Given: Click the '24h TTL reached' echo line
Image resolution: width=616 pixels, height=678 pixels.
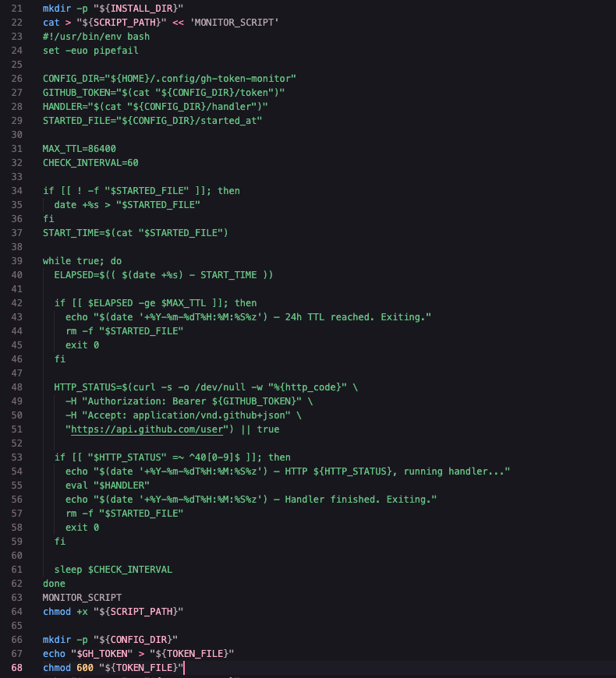Looking at the screenshot, I should [x=248, y=317].
